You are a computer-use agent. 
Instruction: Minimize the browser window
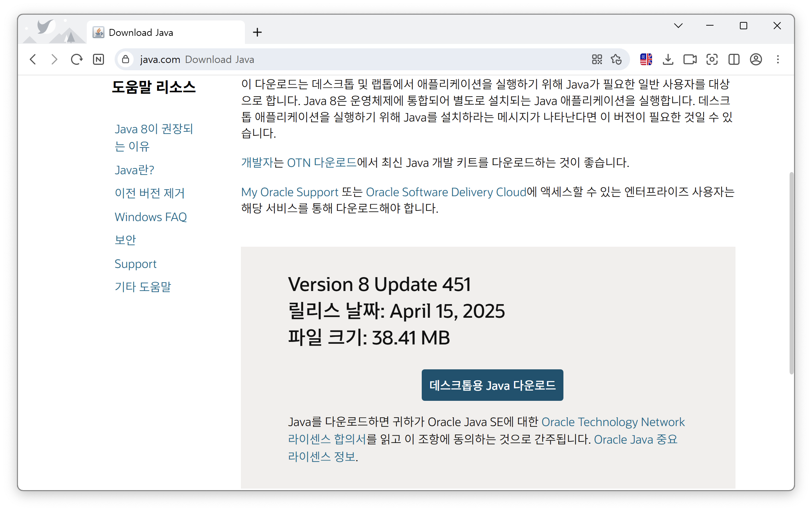click(x=710, y=26)
